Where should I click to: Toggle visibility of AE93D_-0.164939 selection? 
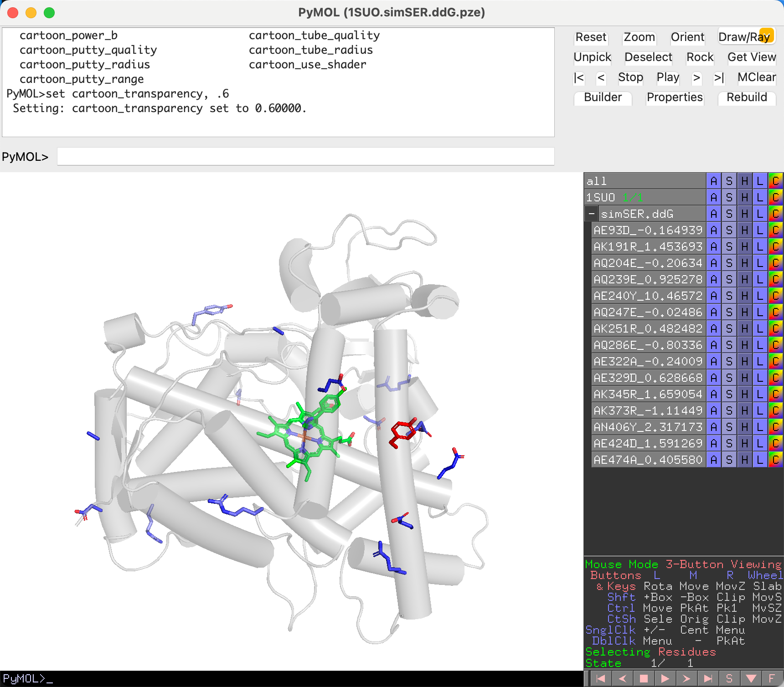[x=649, y=230]
